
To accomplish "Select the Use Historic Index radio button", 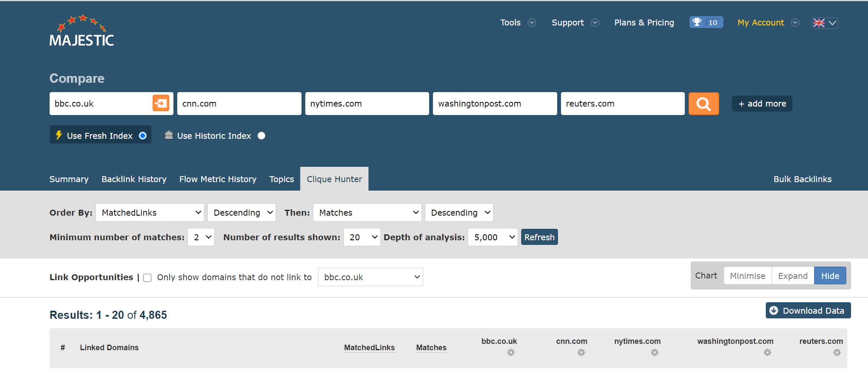I will click(x=262, y=136).
